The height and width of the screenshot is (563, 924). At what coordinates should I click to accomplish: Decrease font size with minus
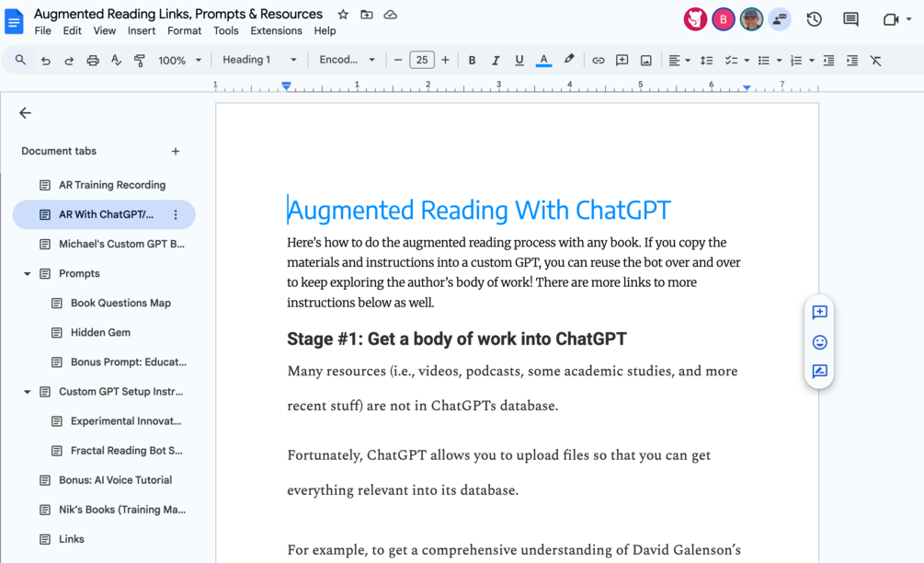[398, 60]
